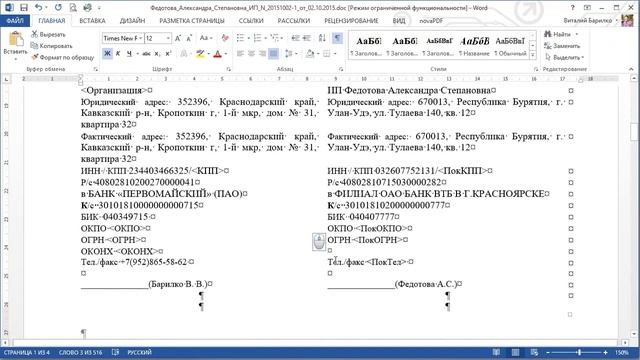This screenshot has height=360, width=640.
Task: Cut selection with Вырезать
Action: 49,35
